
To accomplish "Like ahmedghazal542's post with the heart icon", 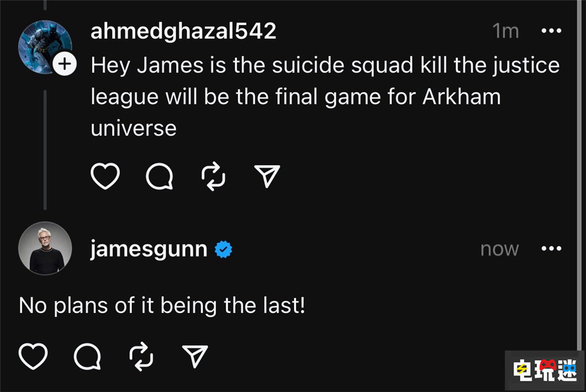I will pyautogui.click(x=105, y=175).
